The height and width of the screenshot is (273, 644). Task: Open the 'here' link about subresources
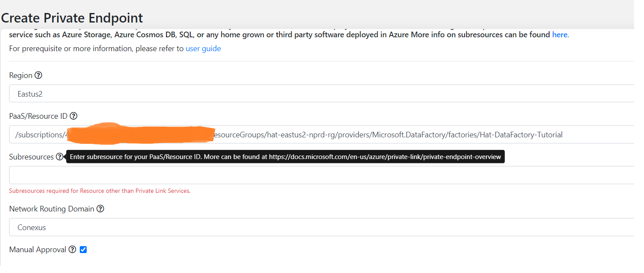pyautogui.click(x=560, y=34)
